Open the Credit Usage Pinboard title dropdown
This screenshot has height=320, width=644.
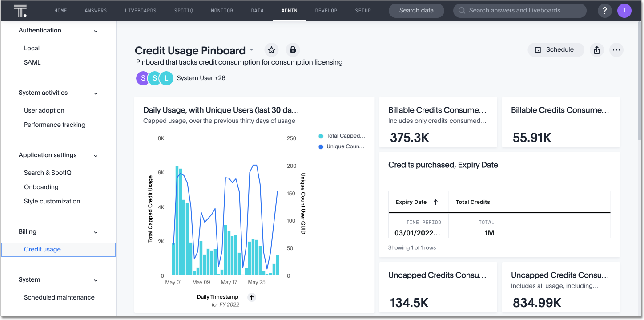252,50
